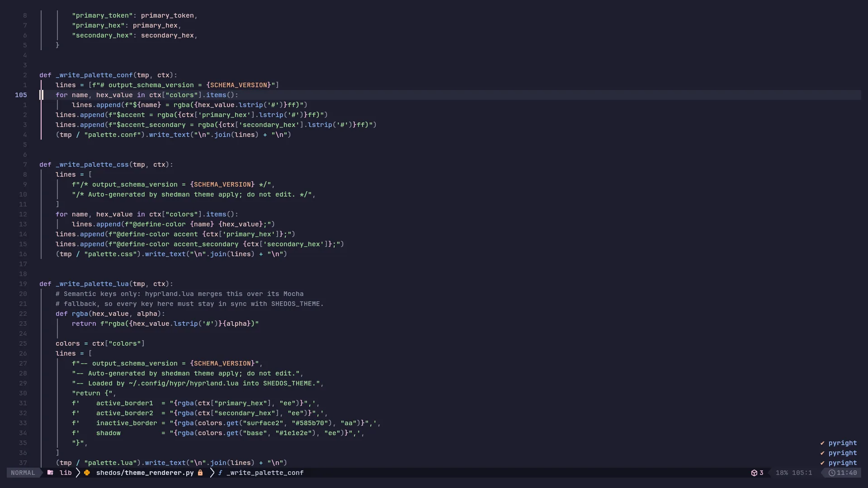Click the @define-color {name} {hex_value} line

[173, 224]
